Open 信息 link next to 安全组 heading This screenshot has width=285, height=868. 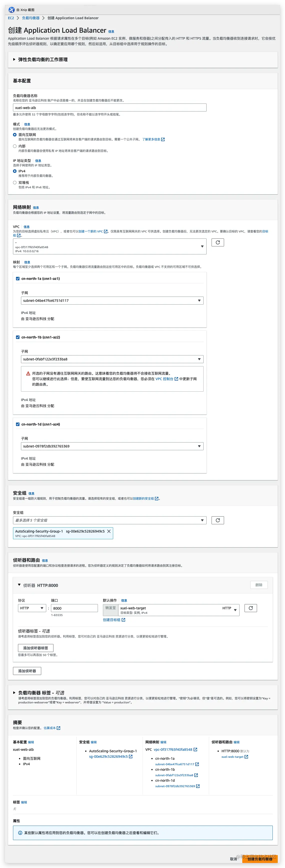[x=31, y=494]
